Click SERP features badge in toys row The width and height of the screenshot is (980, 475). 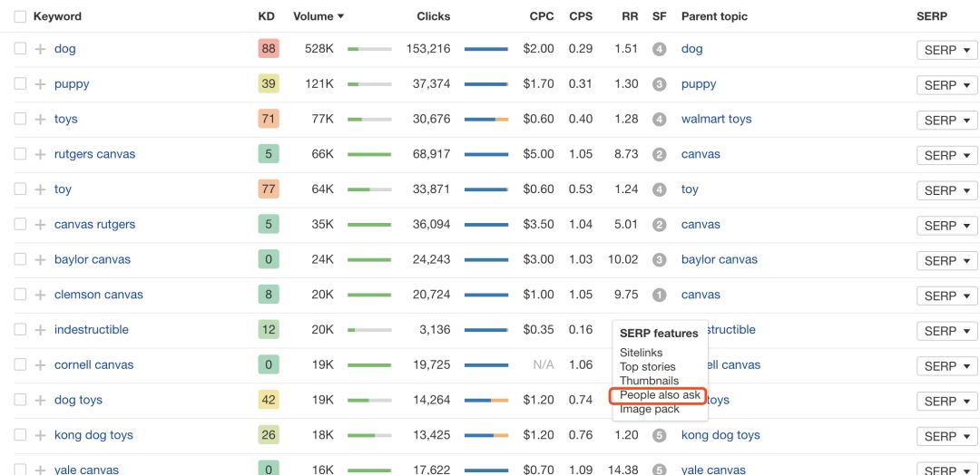660,119
